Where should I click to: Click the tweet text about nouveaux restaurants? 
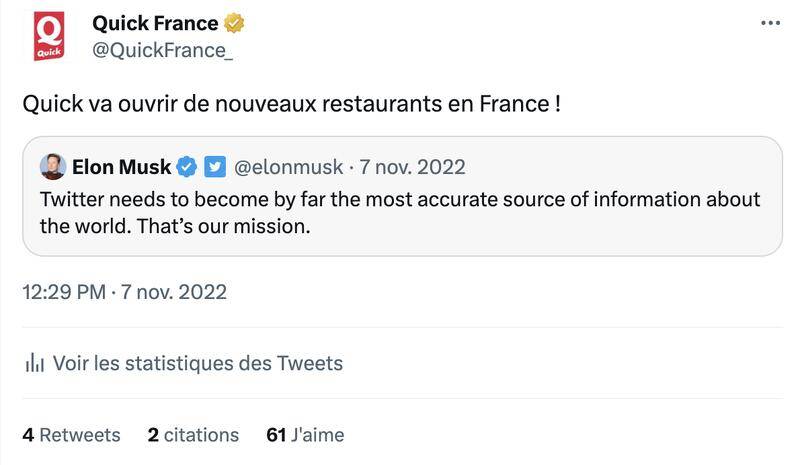(290, 104)
